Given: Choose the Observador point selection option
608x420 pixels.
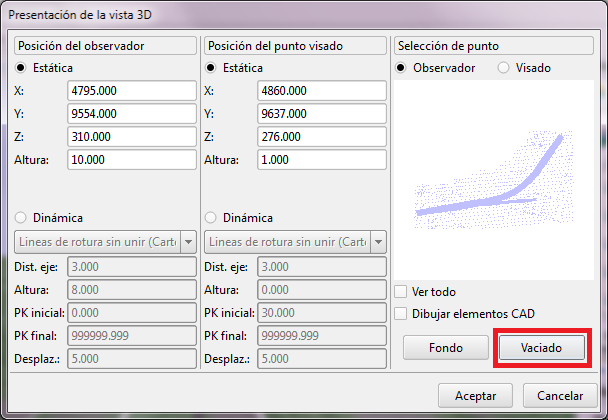Looking at the screenshot, I should [x=403, y=68].
